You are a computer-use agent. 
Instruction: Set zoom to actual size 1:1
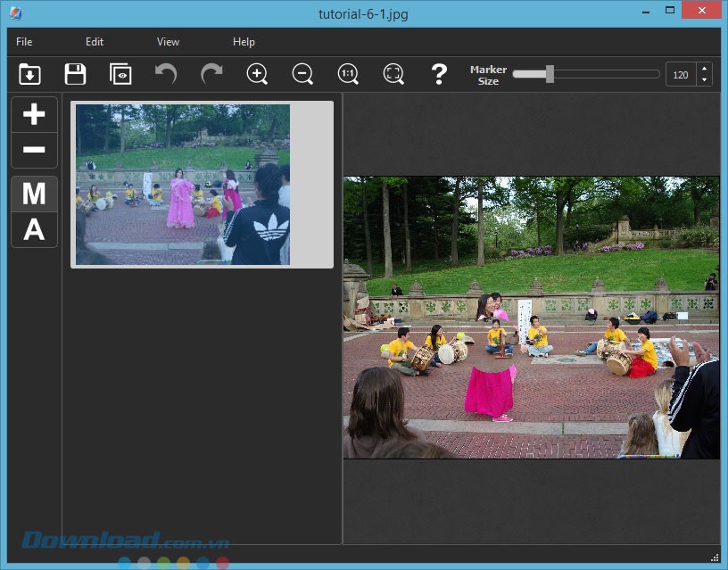point(348,74)
